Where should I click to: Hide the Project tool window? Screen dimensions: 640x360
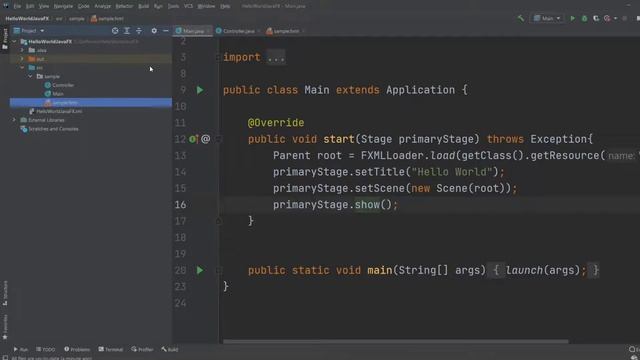(x=165, y=31)
